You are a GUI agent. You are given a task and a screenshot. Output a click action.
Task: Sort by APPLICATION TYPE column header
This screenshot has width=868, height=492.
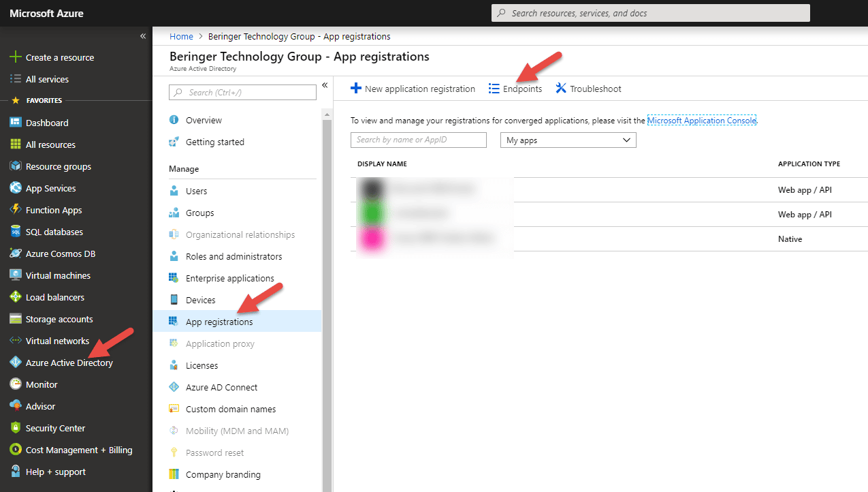coord(809,164)
